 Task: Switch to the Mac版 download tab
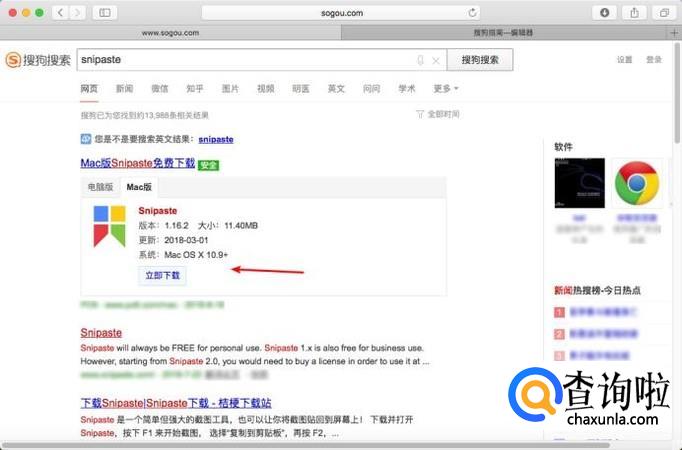139,187
